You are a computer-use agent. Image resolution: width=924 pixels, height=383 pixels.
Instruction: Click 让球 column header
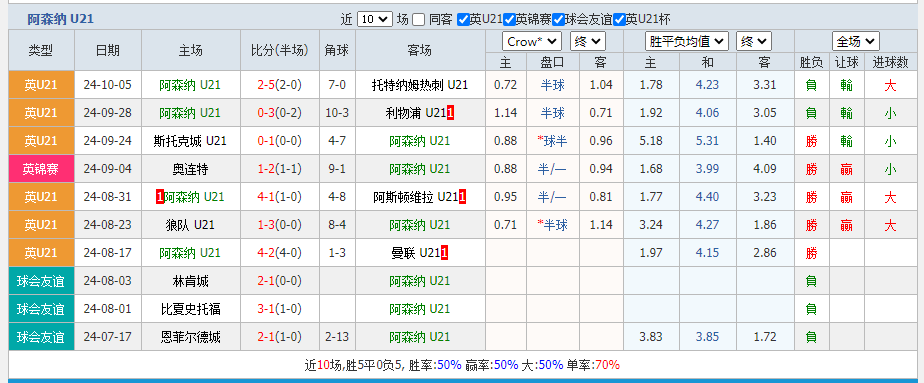[847, 62]
